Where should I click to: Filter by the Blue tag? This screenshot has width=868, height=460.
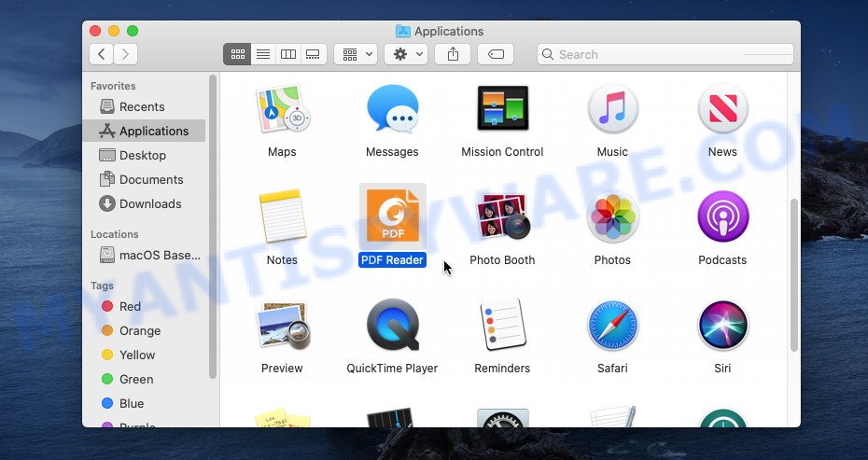tap(144, 404)
